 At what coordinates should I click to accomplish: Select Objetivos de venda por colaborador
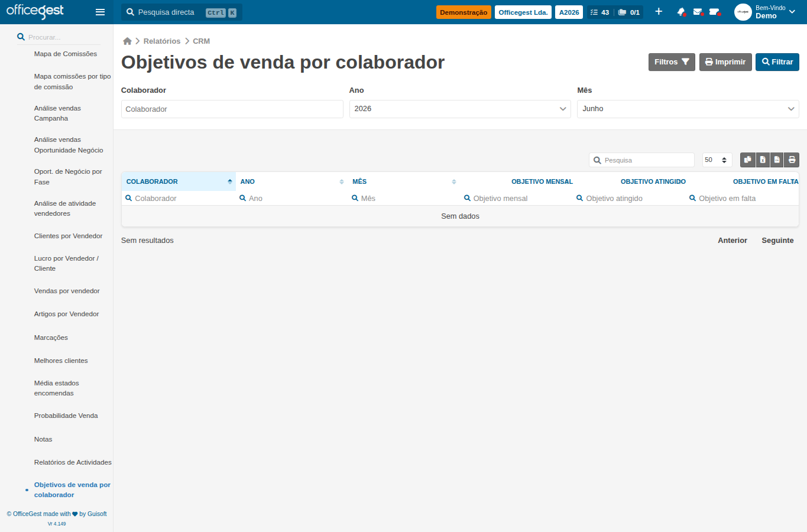coord(72,490)
